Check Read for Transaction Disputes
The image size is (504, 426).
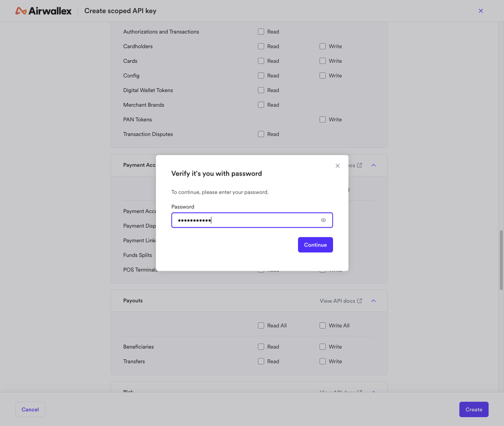pyautogui.click(x=261, y=134)
